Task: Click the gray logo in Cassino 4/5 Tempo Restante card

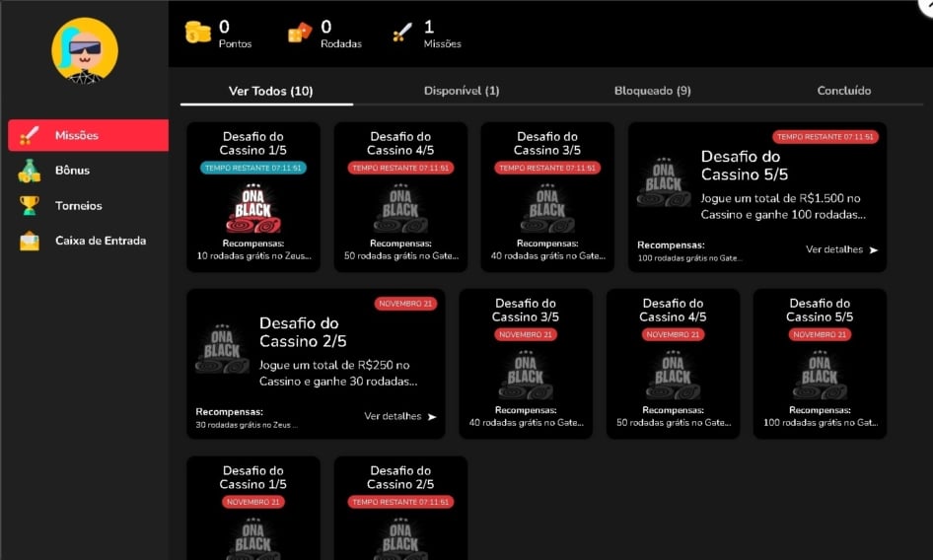Action: (400, 208)
